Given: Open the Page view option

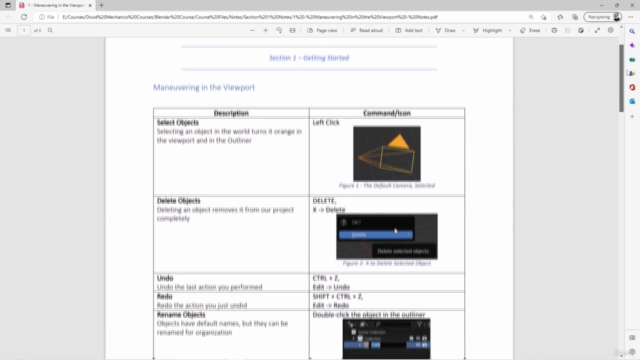Looking at the screenshot, I should coord(322,31).
